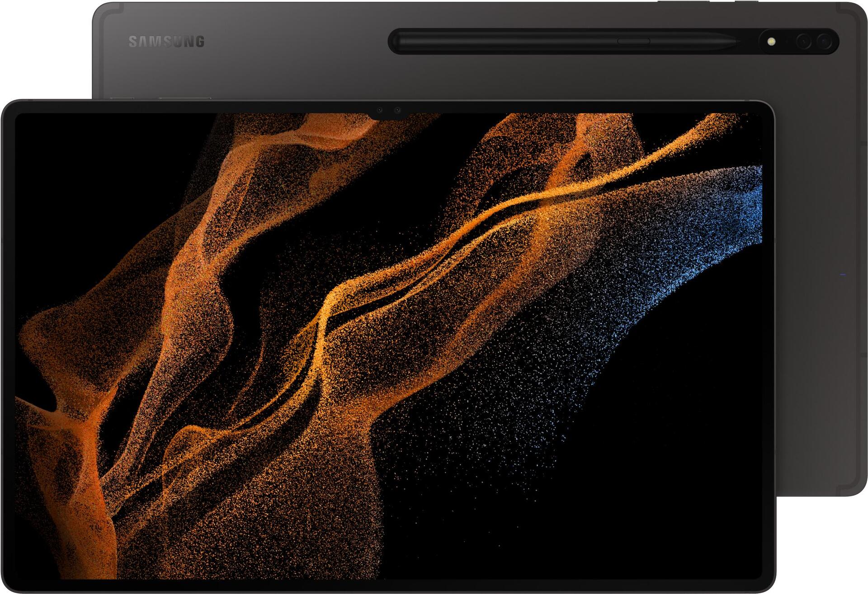Tap the left front camera in the notch
This screenshot has width=868, height=594.
(380, 110)
